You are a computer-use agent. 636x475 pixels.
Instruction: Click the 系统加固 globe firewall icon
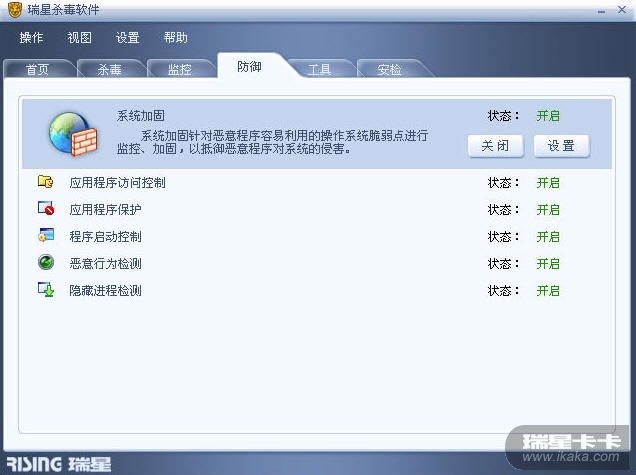point(73,134)
